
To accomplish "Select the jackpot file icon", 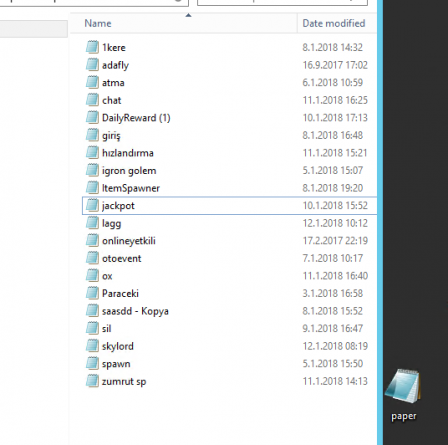I will point(92,205).
